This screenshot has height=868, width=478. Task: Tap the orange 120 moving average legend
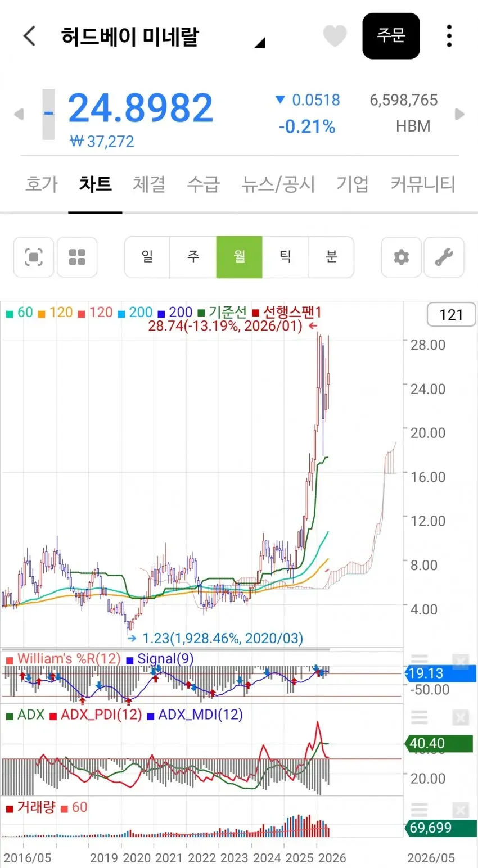coord(55,313)
